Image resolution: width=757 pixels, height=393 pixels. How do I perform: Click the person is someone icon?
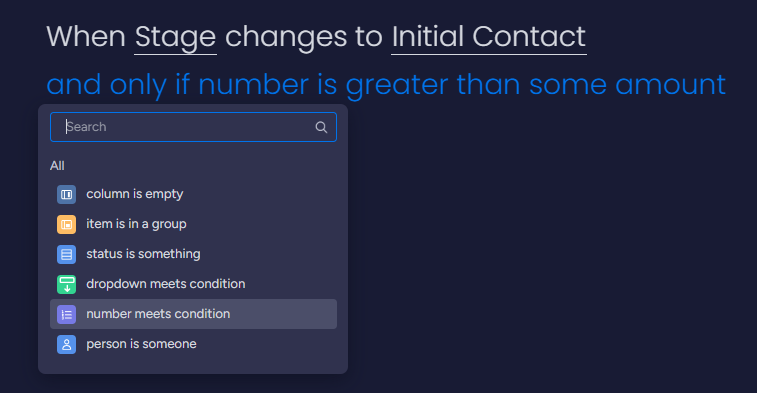67,344
